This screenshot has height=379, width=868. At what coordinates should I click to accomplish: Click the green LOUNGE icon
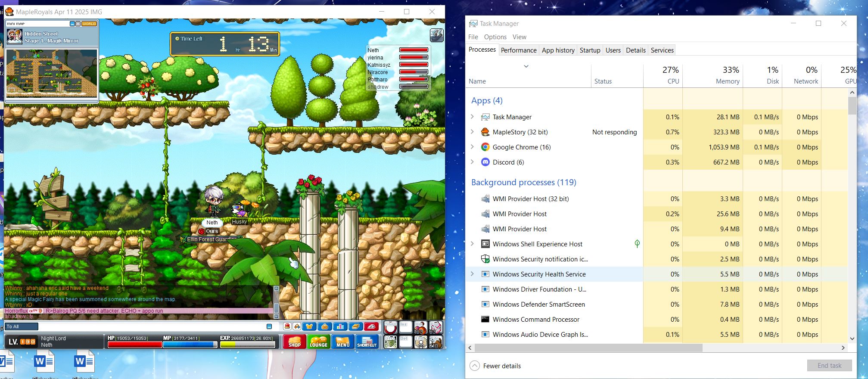click(x=319, y=342)
